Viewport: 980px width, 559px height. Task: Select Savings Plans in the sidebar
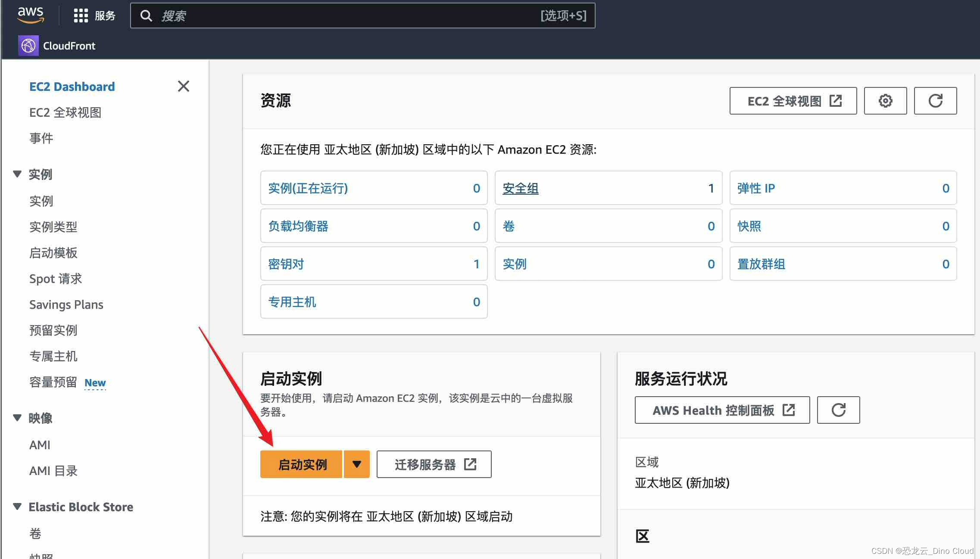tap(66, 304)
